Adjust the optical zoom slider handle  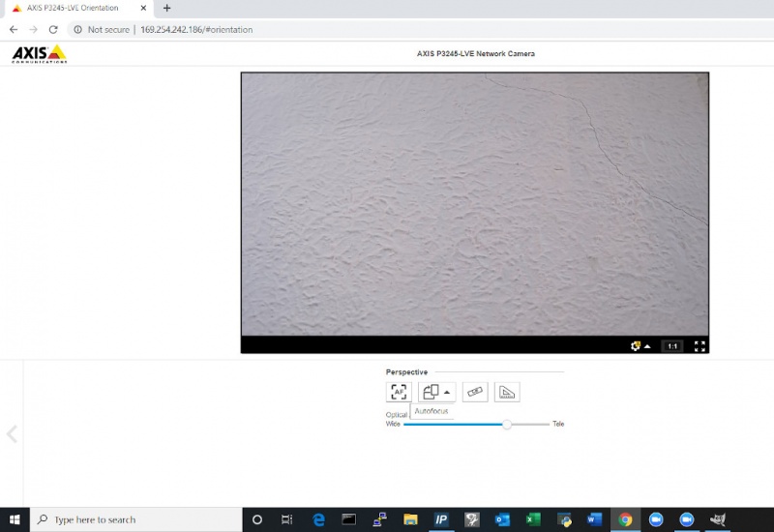506,425
